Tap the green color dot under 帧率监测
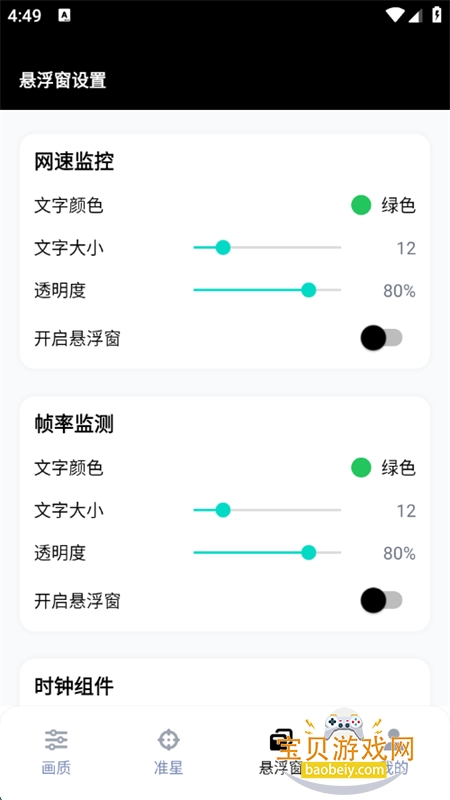The width and height of the screenshot is (450, 800). click(361, 468)
